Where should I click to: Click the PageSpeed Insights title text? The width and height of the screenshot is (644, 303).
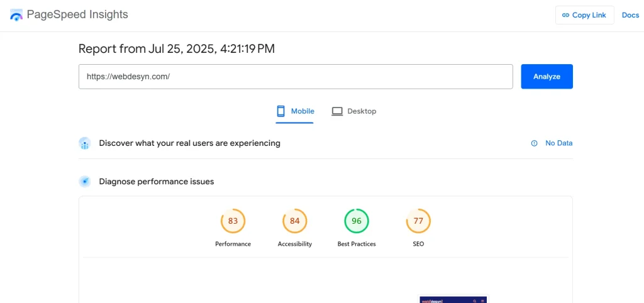(78, 14)
